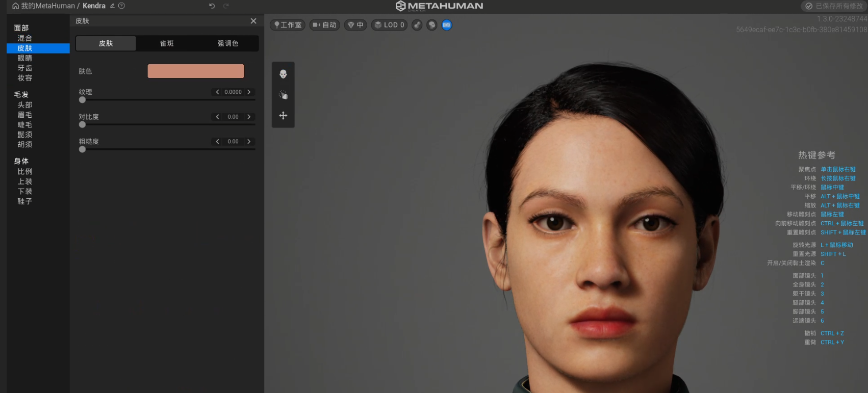Image resolution: width=868 pixels, height=393 pixels.
Task: Click the 粗糙度 roughness slider handle
Action: point(82,149)
